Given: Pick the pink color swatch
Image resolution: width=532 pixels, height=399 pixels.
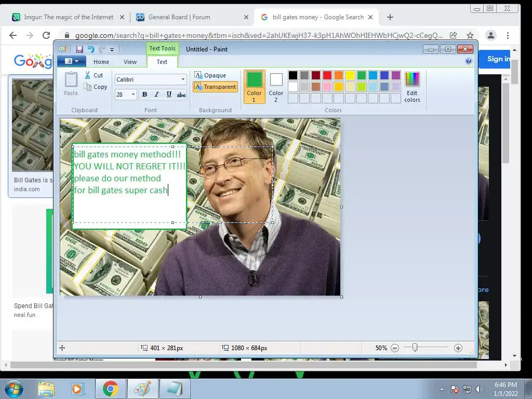Looking at the screenshot, I should pos(327,87).
